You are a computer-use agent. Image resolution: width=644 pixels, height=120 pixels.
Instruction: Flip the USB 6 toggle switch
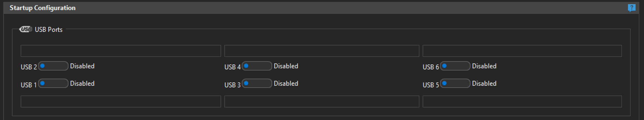pyautogui.click(x=455, y=66)
